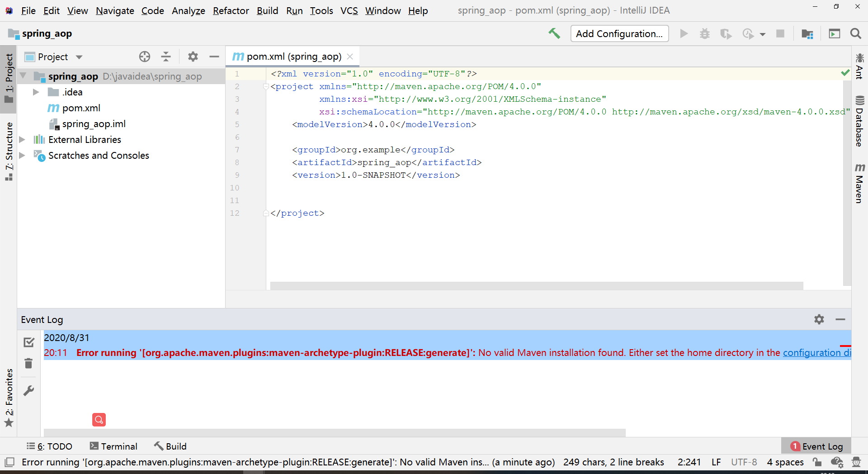This screenshot has width=868, height=474.
Task: Open Event Log settings gear
Action: tap(819, 319)
